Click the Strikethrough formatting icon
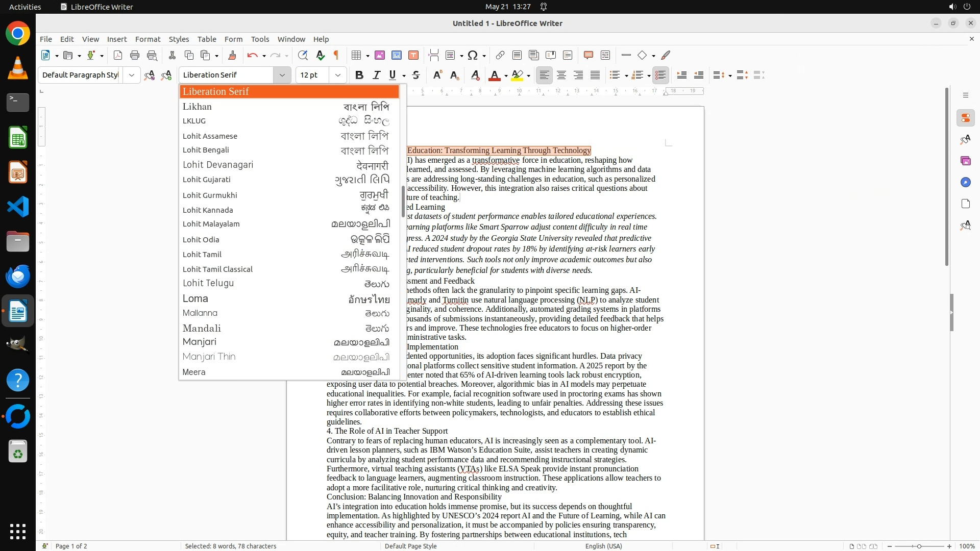Image resolution: width=980 pixels, height=551 pixels. point(416,75)
